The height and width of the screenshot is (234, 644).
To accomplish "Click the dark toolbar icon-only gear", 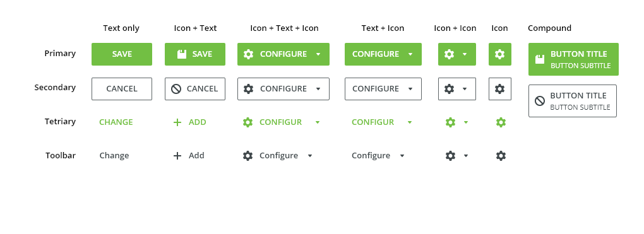I will pyautogui.click(x=501, y=156).
